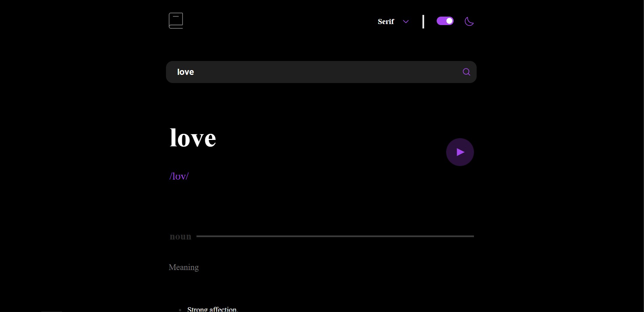Click the bullet before Strong affection

click(x=180, y=310)
